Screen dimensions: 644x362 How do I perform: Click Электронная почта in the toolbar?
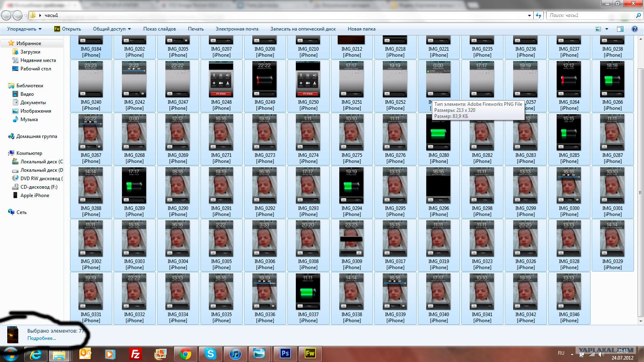237,29
